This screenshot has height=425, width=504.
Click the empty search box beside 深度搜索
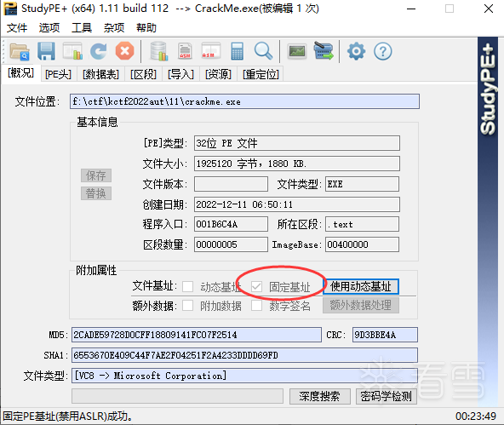177,396
